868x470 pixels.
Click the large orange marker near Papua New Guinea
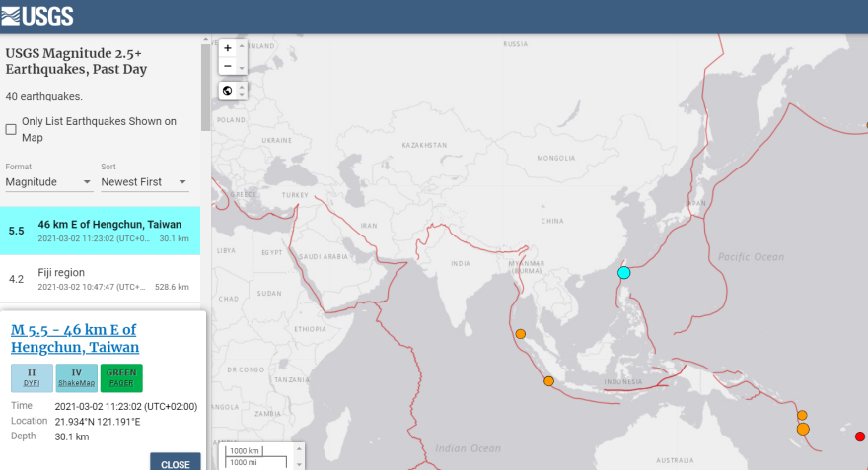point(803,429)
